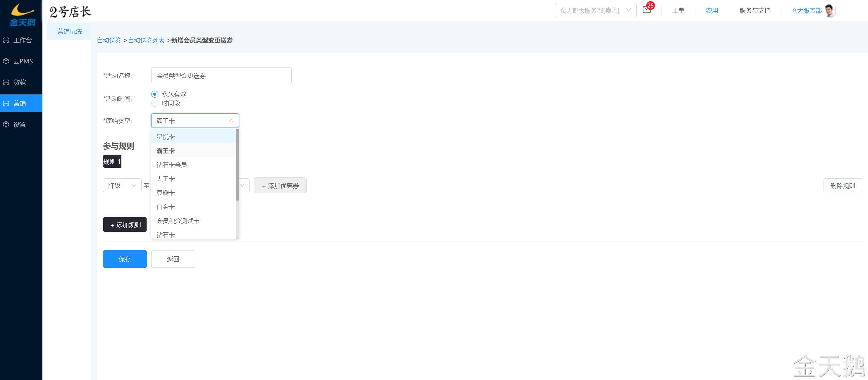Open the 降级 rule type dropdown
This screenshot has height=380, width=868.
pyautogui.click(x=122, y=185)
